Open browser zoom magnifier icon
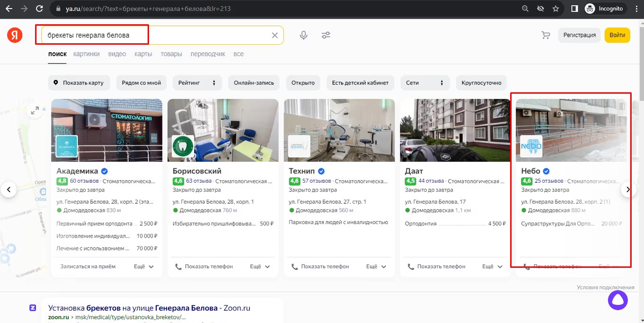 (x=525, y=9)
